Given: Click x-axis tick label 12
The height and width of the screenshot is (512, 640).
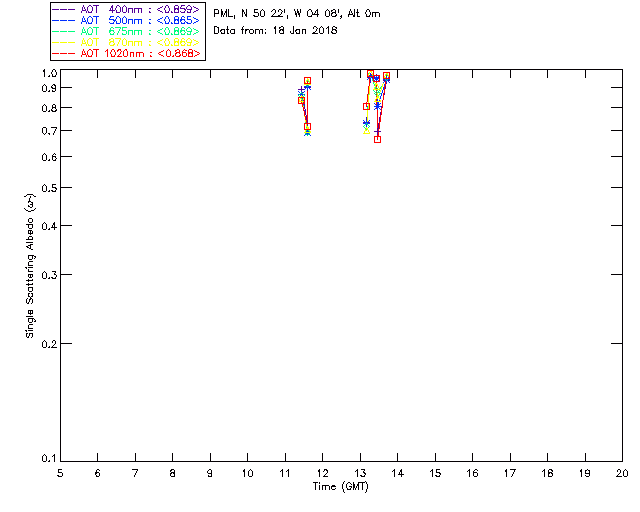Looking at the screenshot, I should pos(322,473).
